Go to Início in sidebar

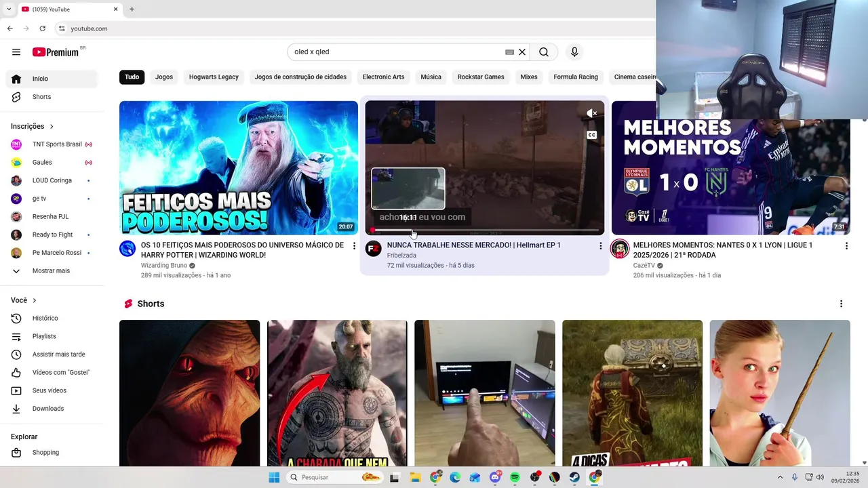click(x=52, y=79)
